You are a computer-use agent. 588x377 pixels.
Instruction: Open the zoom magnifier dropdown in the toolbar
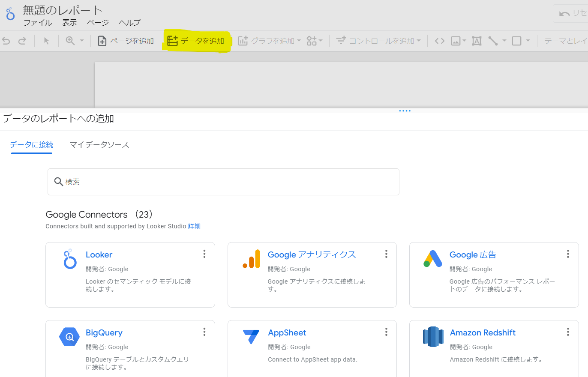point(75,41)
